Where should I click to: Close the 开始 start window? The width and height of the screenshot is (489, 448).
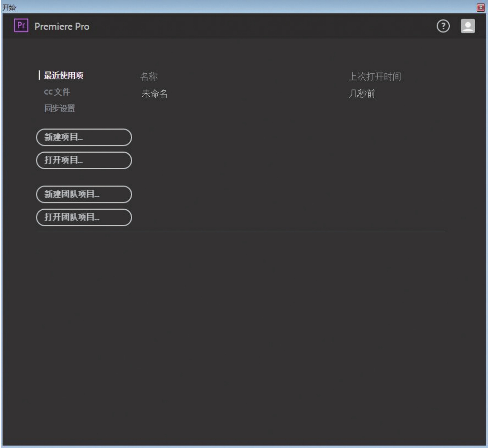[x=481, y=7]
